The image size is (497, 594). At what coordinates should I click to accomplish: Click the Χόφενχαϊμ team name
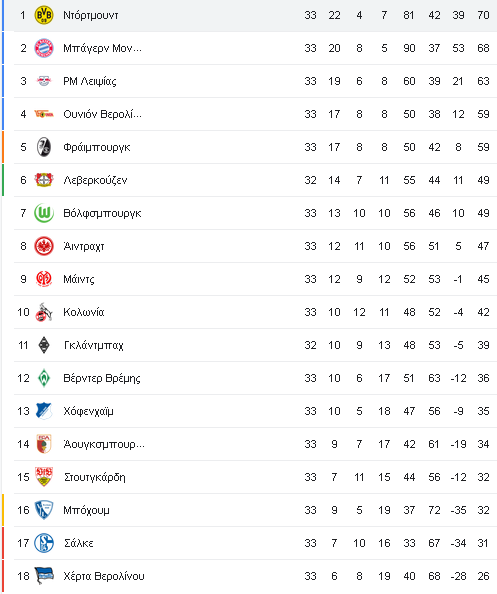point(88,411)
